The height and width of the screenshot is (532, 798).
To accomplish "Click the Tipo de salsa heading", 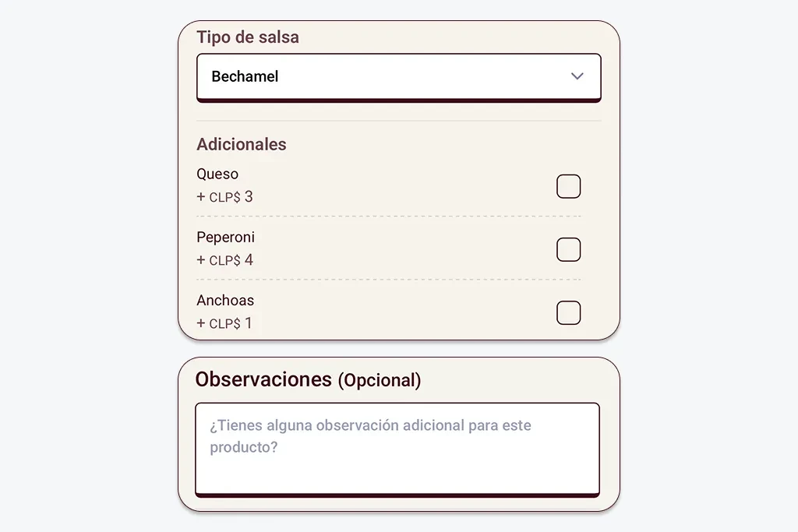I will coord(246,37).
